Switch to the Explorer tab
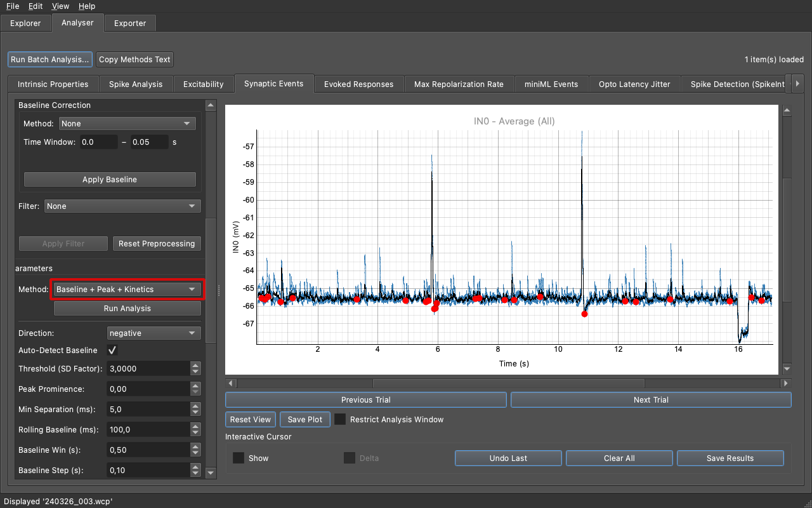The width and height of the screenshot is (812, 508). pos(25,23)
